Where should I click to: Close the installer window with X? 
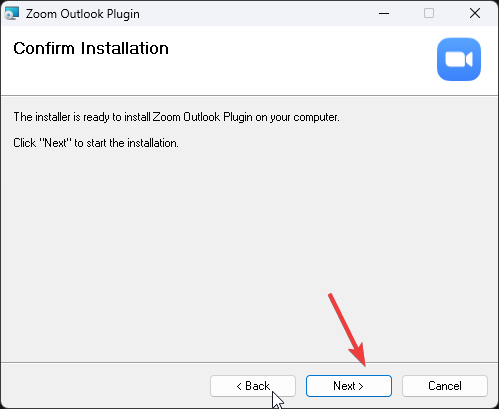point(475,14)
